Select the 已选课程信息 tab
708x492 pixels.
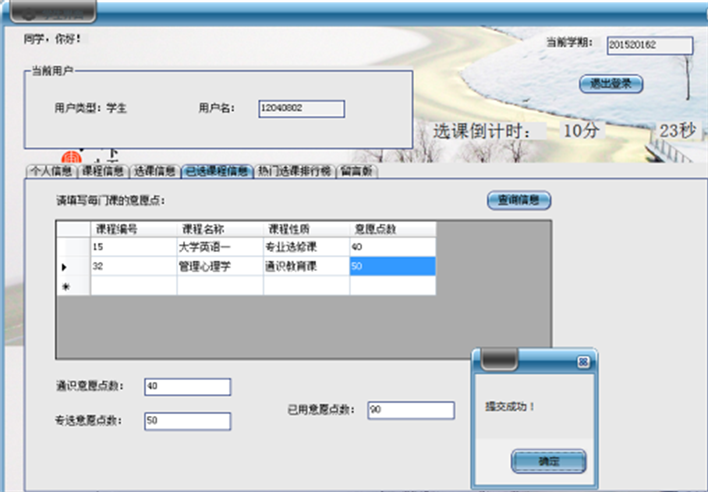217,171
